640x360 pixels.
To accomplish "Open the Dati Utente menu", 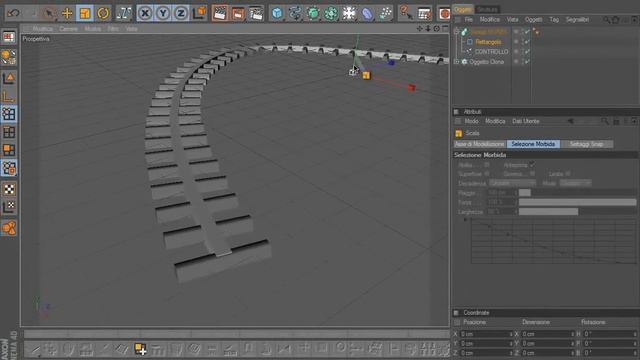I will click(x=526, y=121).
